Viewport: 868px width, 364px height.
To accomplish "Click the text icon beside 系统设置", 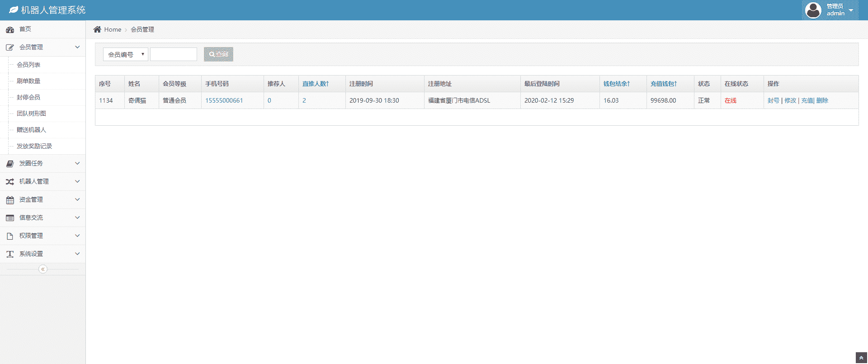I will (10, 254).
